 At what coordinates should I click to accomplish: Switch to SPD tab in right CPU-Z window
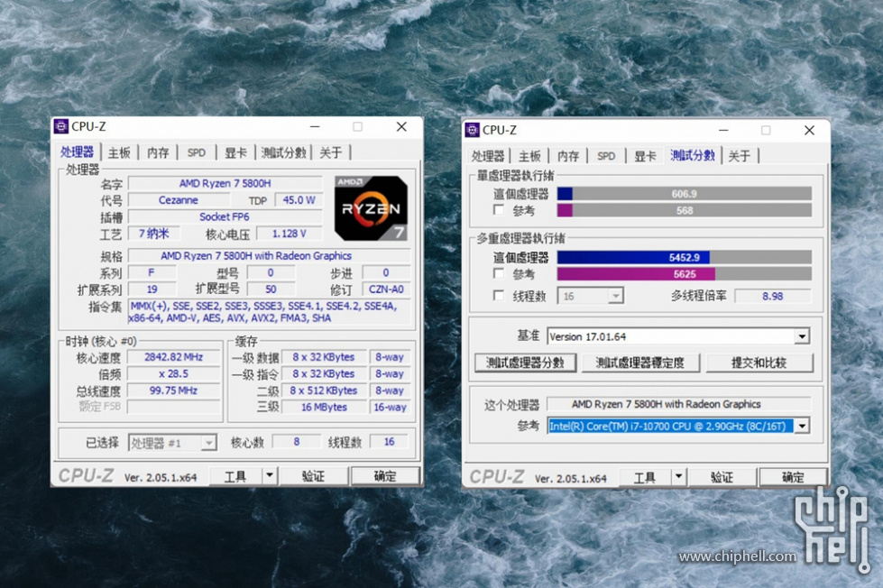click(606, 156)
